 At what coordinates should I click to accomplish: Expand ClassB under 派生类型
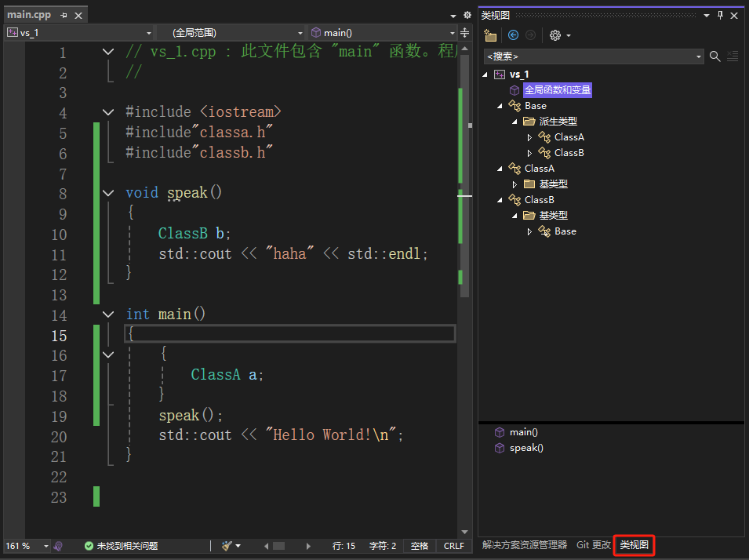pos(529,154)
